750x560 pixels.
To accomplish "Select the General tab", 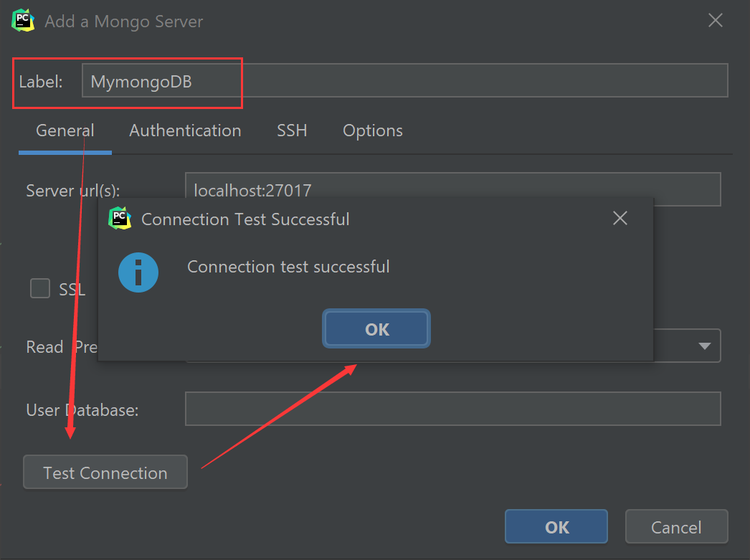I will tap(65, 130).
